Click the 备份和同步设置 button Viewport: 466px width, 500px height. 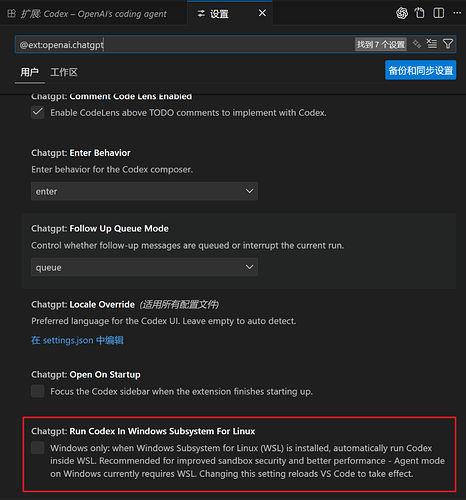click(421, 70)
